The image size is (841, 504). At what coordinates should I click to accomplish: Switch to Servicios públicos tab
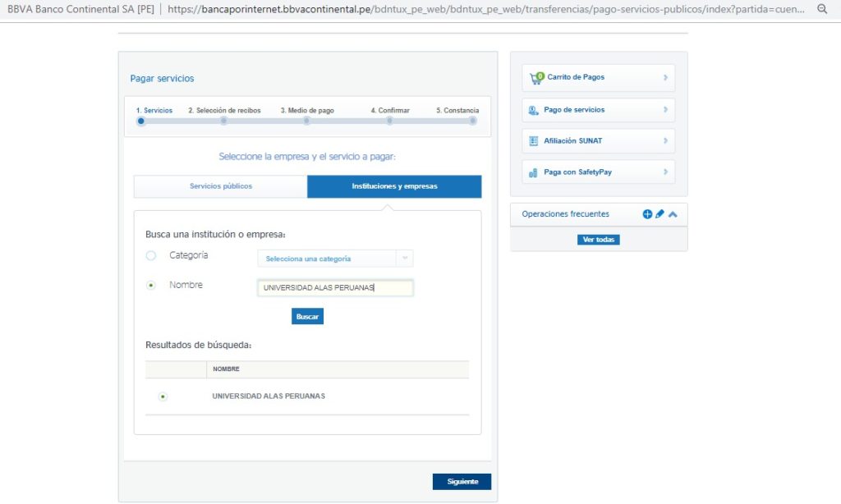(220, 186)
